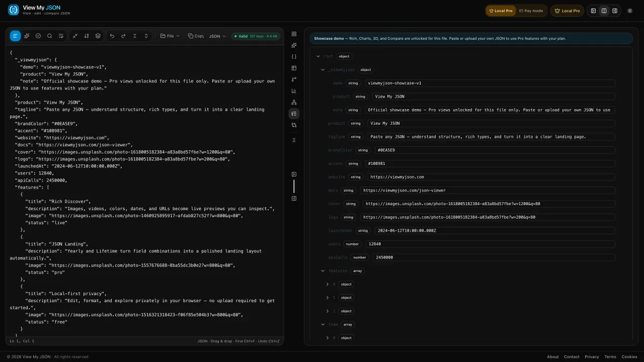
Task: Click the users value field 12840
Action: [490, 244]
